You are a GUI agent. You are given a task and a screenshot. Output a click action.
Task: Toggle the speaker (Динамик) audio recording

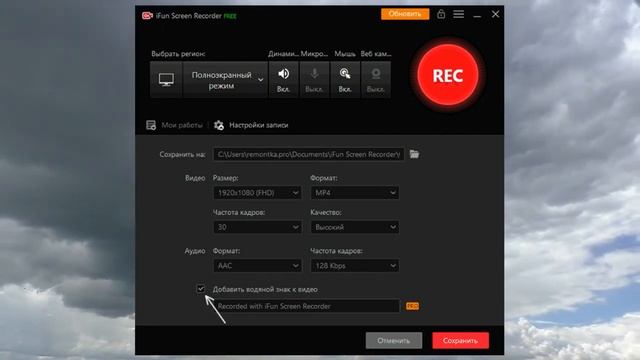click(x=283, y=80)
